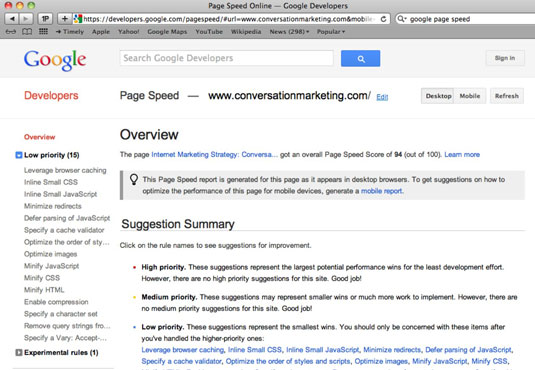Select Specify a cache validator in sidebar
Screen dimensions: 535x370
[x=64, y=230]
